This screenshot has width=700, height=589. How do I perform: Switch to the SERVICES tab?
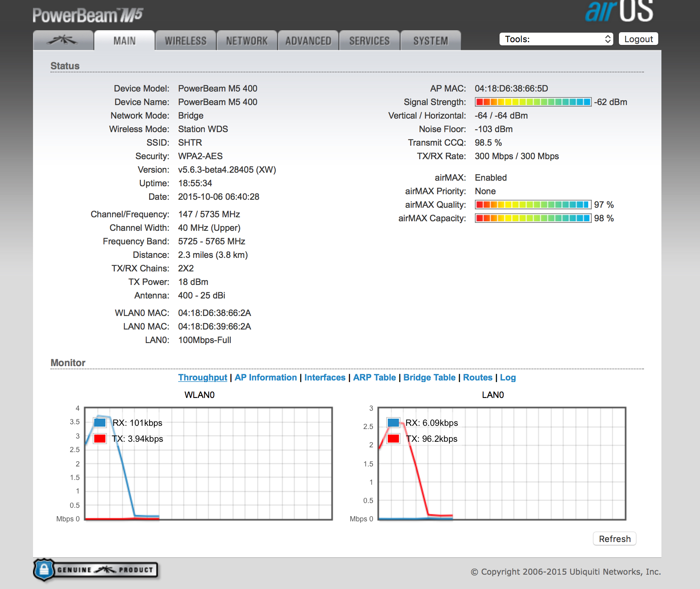[x=369, y=41]
